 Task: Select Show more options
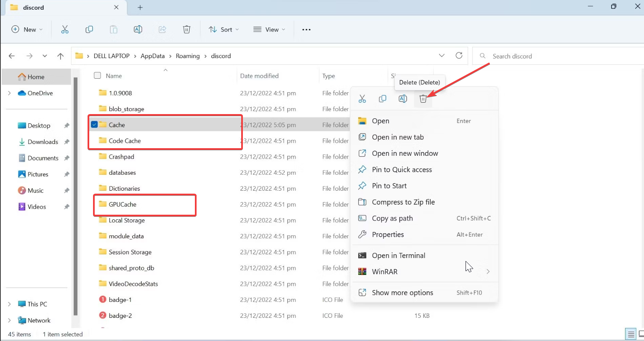(x=425, y=293)
